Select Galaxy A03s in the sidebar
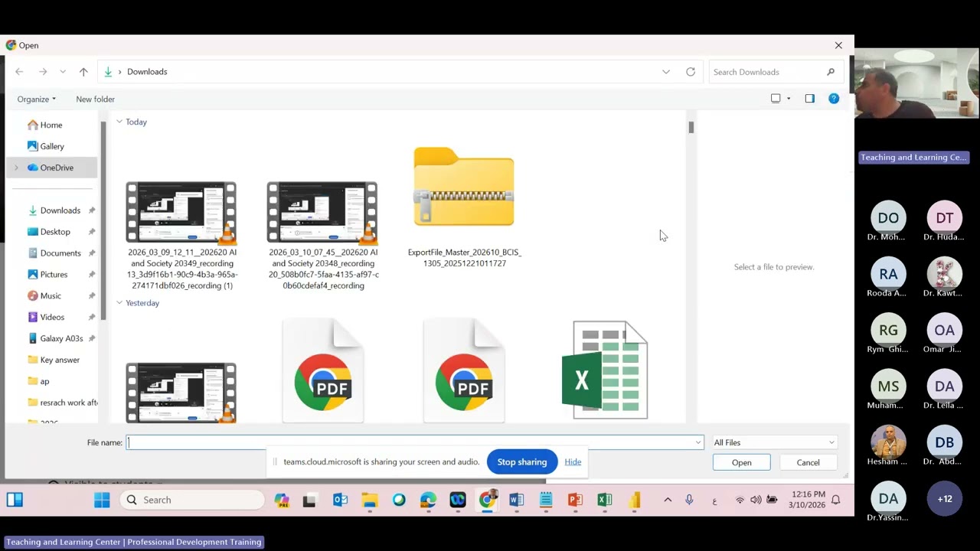The image size is (980, 551). click(x=61, y=339)
